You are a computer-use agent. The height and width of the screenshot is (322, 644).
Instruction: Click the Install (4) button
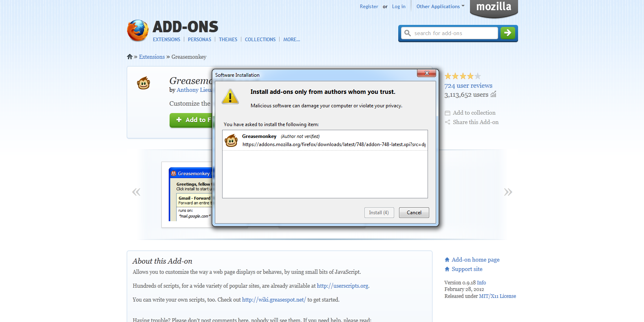(x=379, y=213)
